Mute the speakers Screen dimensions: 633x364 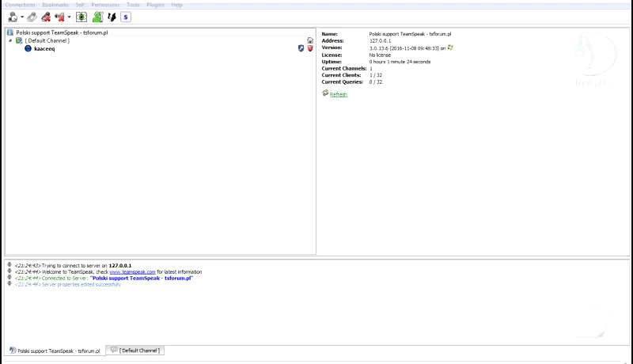tap(60, 17)
